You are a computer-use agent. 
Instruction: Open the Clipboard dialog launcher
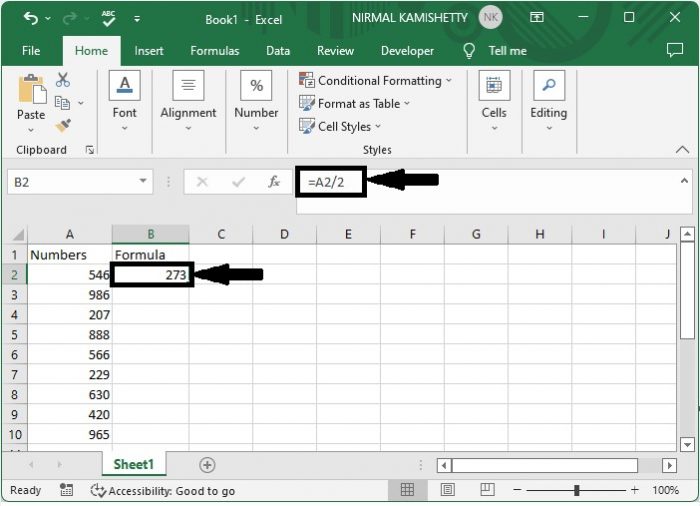point(90,150)
